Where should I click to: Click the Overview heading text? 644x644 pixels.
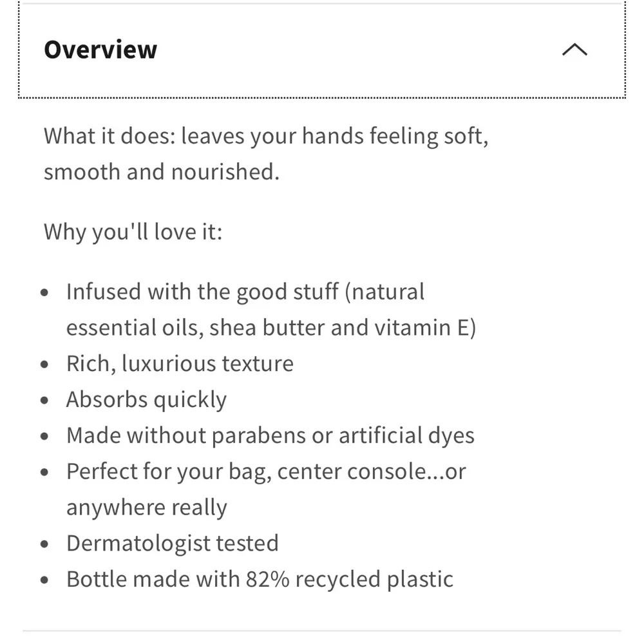pos(100,50)
